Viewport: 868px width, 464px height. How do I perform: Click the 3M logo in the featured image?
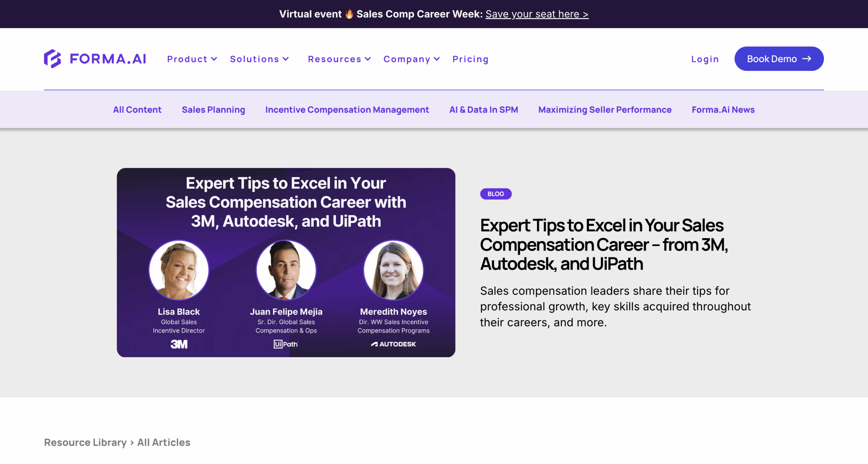point(179,344)
